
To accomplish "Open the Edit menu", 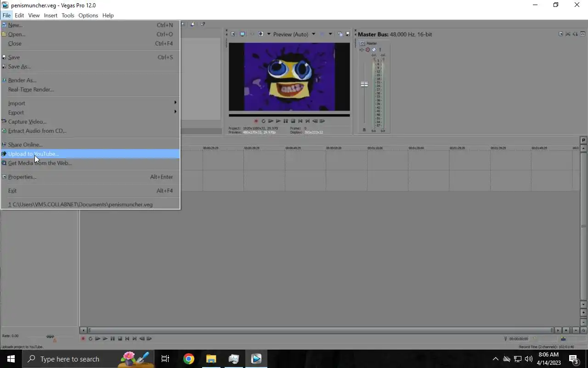I will click(x=19, y=15).
